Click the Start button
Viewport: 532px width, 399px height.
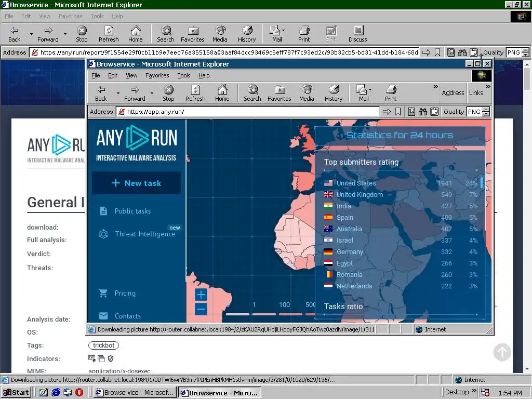(x=16, y=393)
